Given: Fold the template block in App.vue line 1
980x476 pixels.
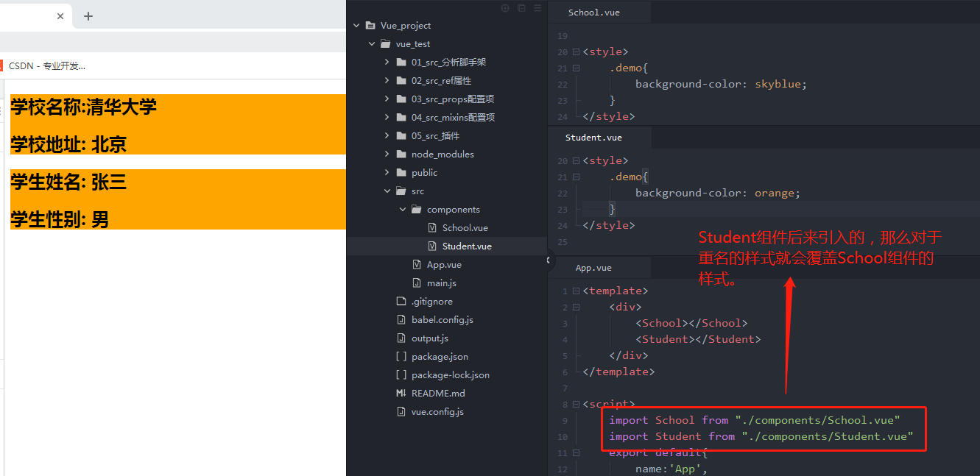Looking at the screenshot, I should click(576, 292).
